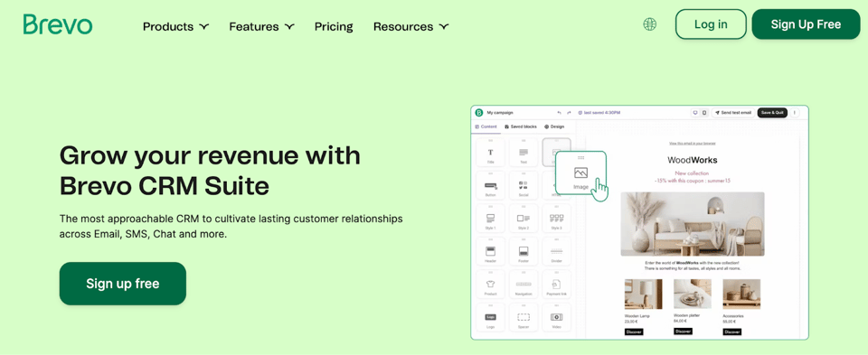The width and height of the screenshot is (868, 355).
Task: Open View this email in your browser link
Action: pos(692,144)
